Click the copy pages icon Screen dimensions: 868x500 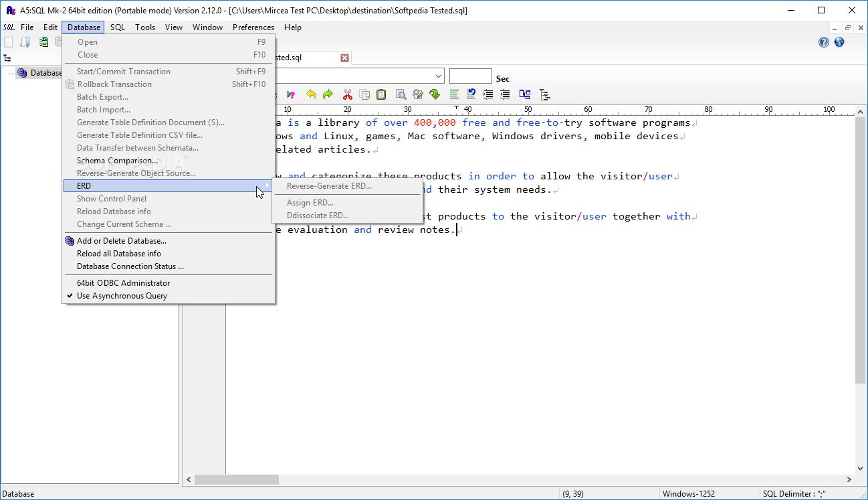point(364,94)
